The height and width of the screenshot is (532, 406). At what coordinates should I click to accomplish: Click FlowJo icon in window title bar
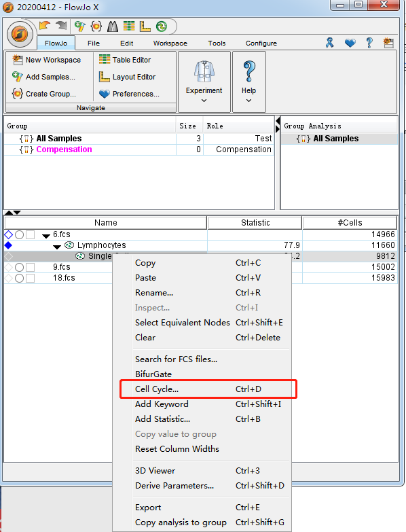(8, 7)
